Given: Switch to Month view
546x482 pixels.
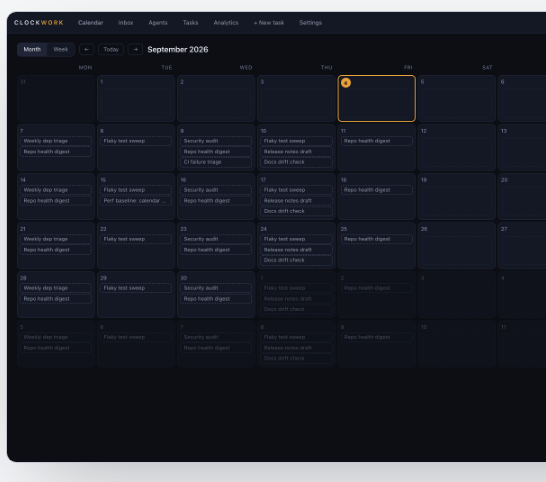Looking at the screenshot, I should [x=32, y=49].
